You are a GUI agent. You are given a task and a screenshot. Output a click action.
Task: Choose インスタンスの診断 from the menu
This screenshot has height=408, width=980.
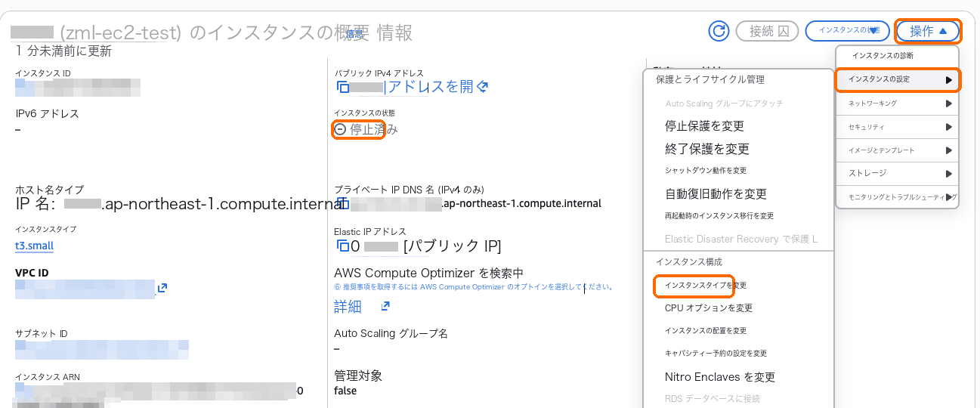897,56
